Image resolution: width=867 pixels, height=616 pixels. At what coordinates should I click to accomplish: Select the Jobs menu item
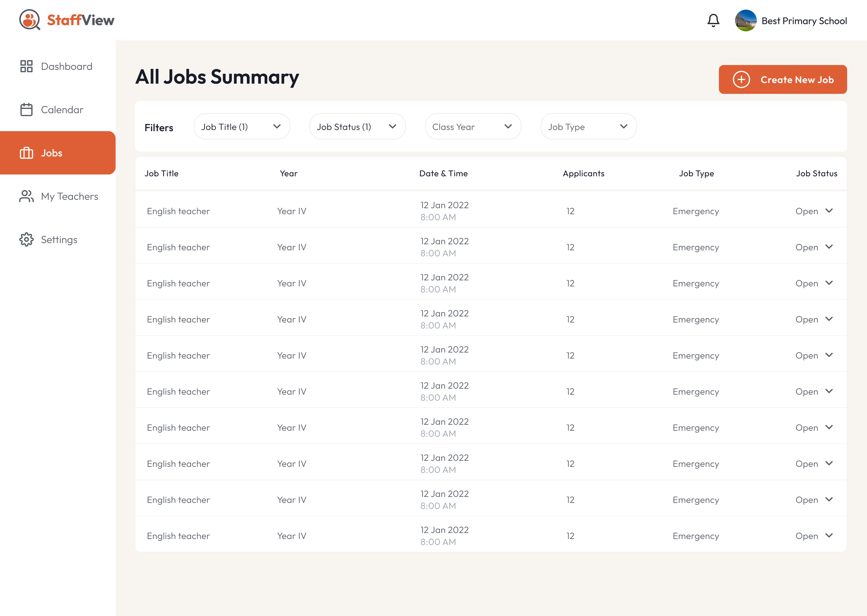coord(51,153)
